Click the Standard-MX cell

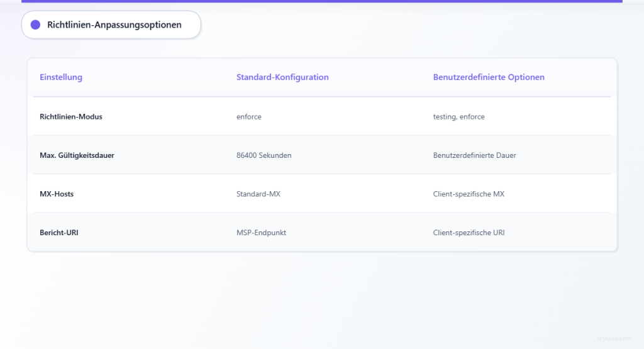258,194
